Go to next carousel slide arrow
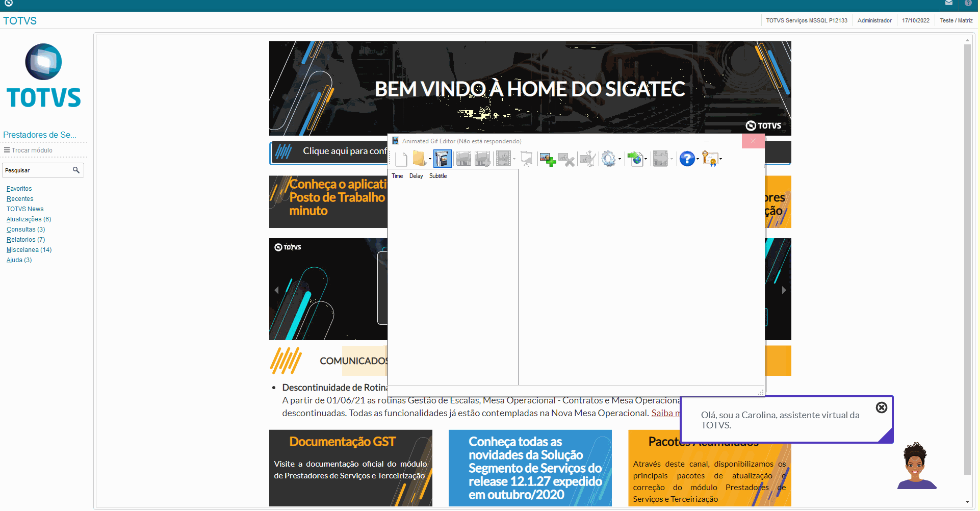Screen dimensions: 980x511 pyautogui.click(x=784, y=290)
